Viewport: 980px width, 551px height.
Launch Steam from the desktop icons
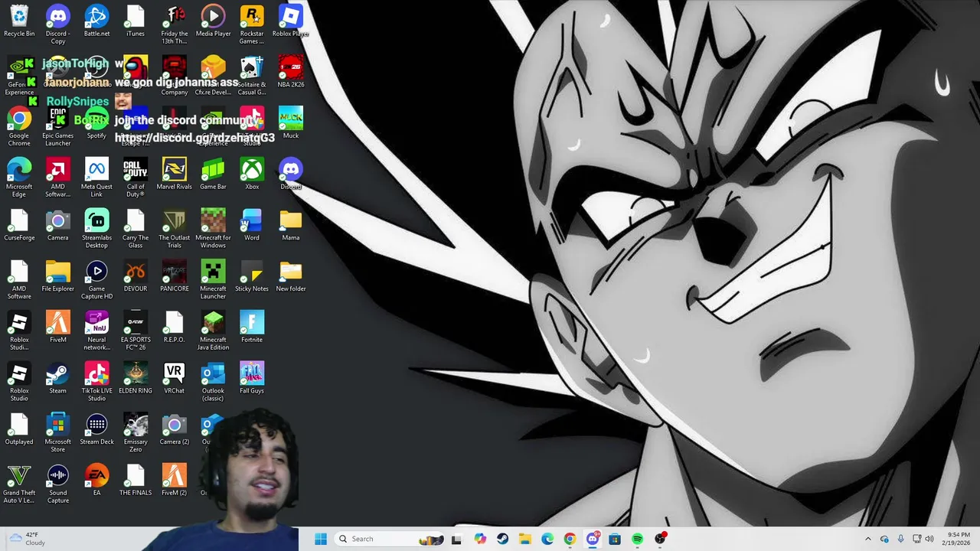(58, 378)
